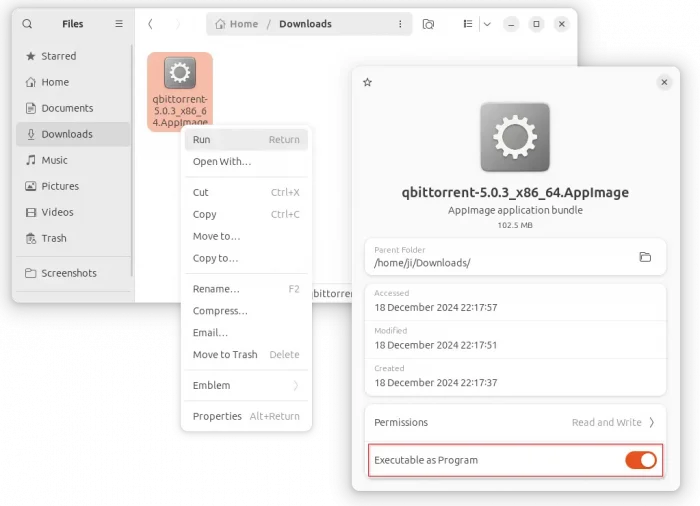Minimize the Files window
The height and width of the screenshot is (506, 700).
(x=511, y=24)
